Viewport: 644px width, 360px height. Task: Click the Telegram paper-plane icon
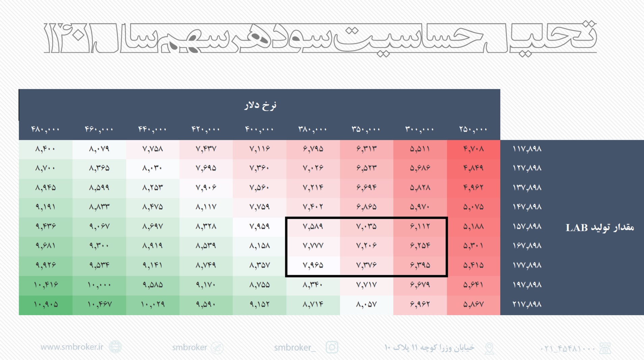click(x=217, y=348)
